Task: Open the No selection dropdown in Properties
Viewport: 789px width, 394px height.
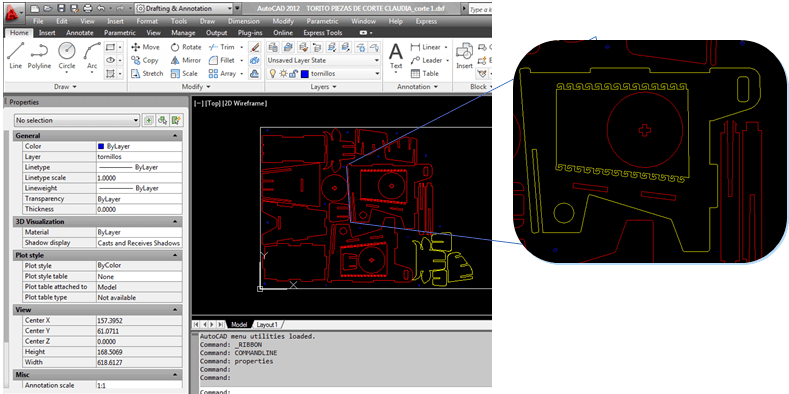Action: click(x=77, y=120)
